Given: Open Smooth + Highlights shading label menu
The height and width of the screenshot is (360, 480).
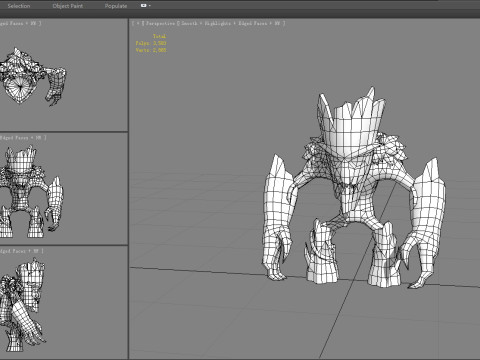Looking at the screenshot, I should coord(206,23).
